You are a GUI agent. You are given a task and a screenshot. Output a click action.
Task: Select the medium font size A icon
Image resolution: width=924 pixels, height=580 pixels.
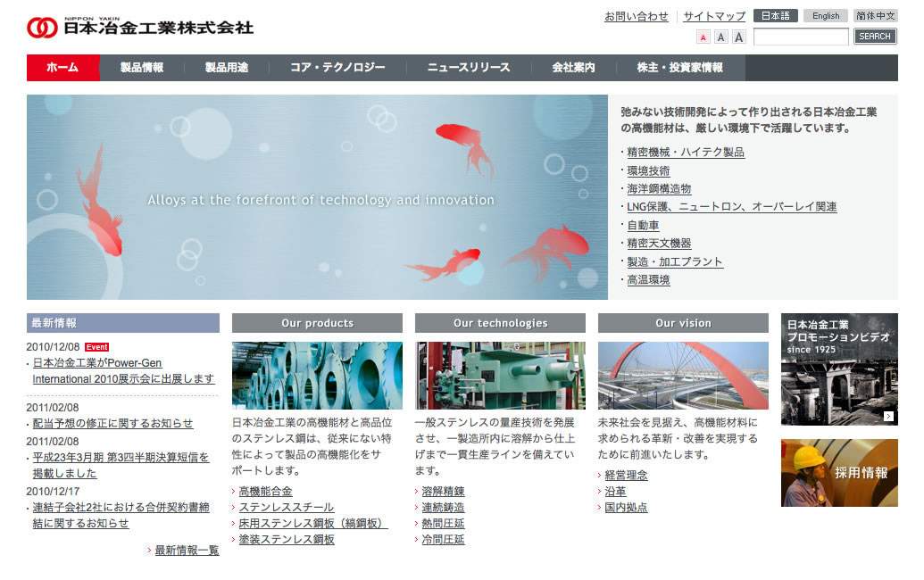(x=720, y=37)
